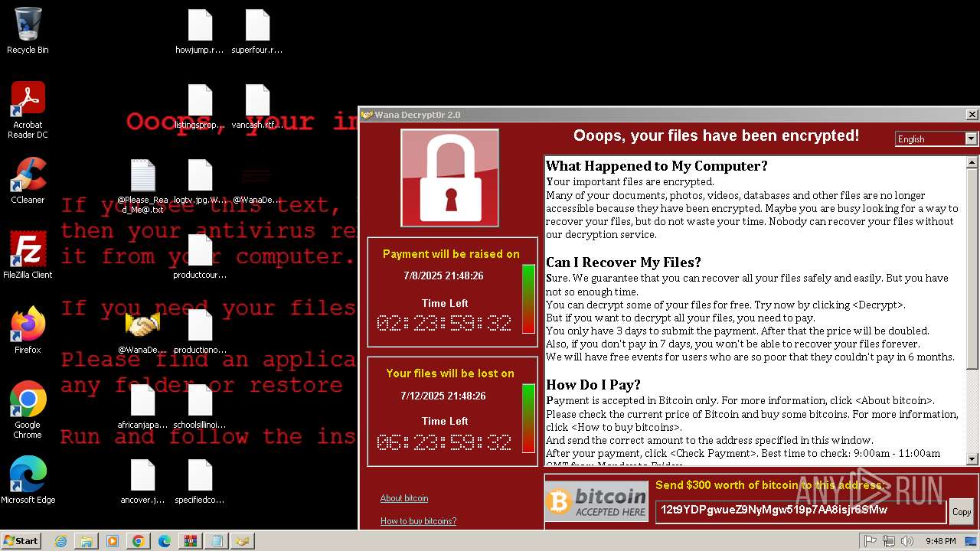Click the bitcoin address text field
Image resolution: width=980 pixels, height=551 pixels.
801,510
